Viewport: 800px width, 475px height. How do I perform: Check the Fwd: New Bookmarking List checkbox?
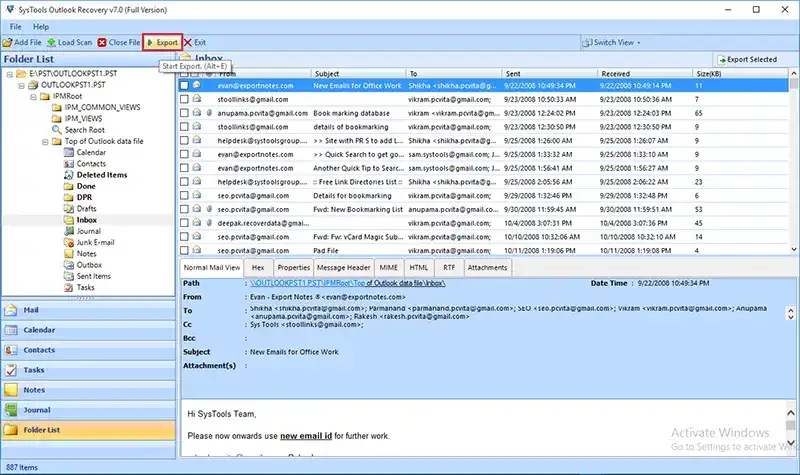point(184,209)
